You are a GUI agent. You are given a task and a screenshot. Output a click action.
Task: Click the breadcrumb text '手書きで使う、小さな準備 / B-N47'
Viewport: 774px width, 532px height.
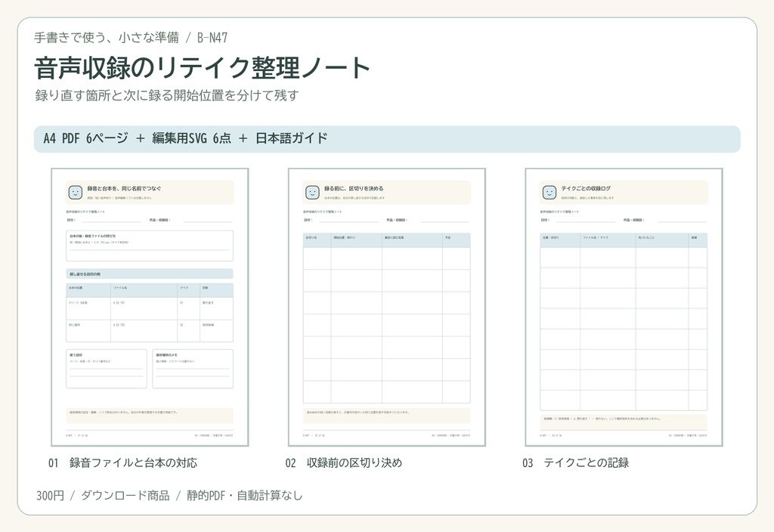131,38
